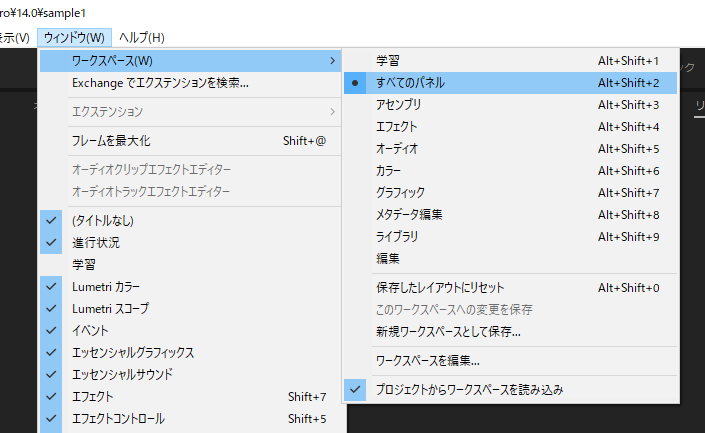
Task: Expand the ワークスペース(W) submenu
Action: point(191,61)
